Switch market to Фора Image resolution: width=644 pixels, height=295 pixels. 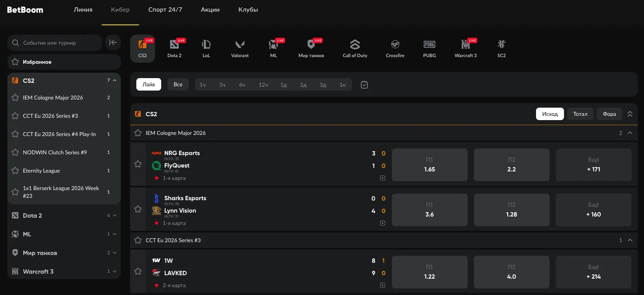[x=609, y=114]
